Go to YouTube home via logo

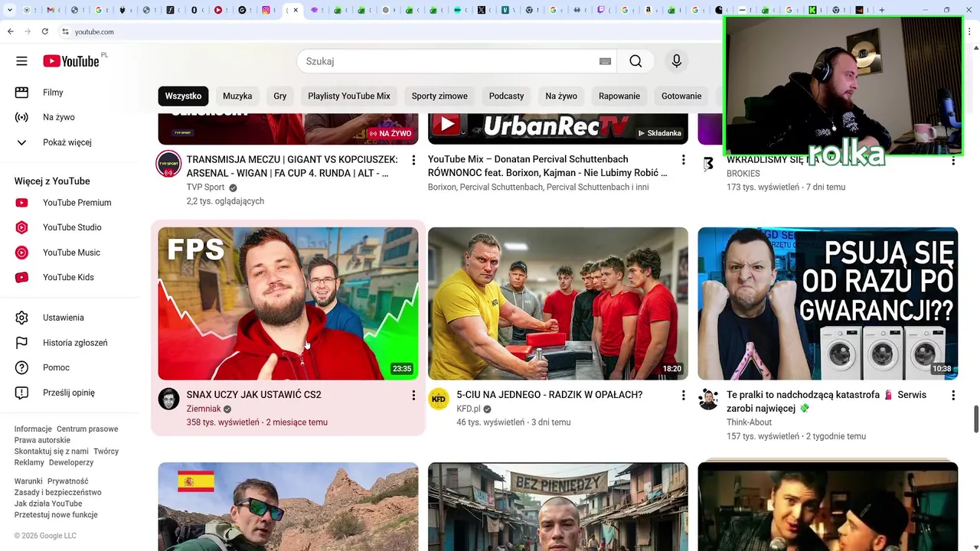coord(71,61)
